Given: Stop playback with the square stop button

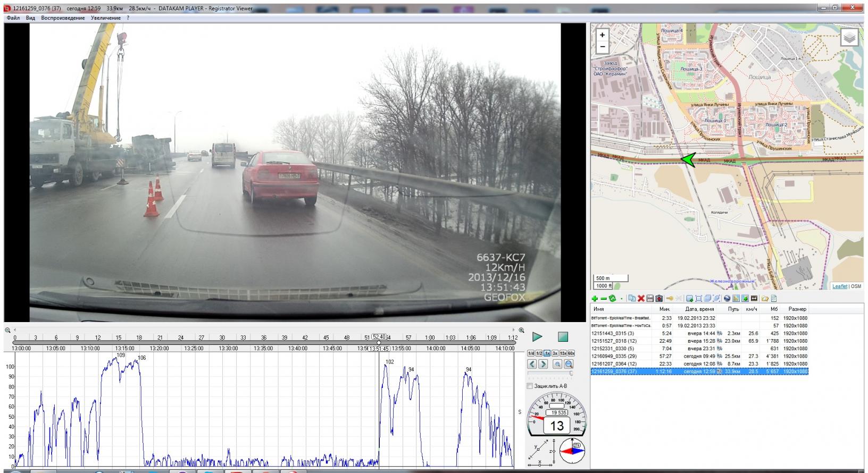Looking at the screenshot, I should point(563,336).
